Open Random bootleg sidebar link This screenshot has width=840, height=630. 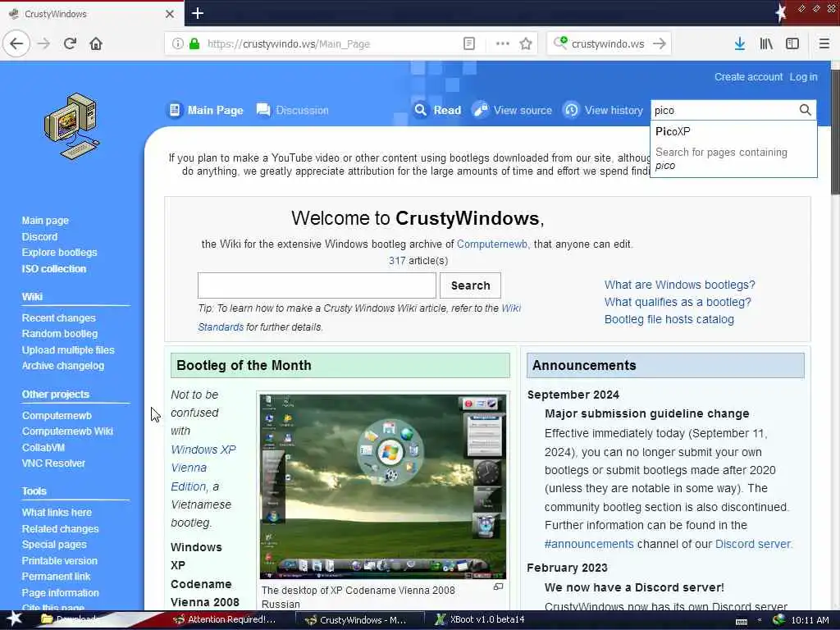pos(59,334)
